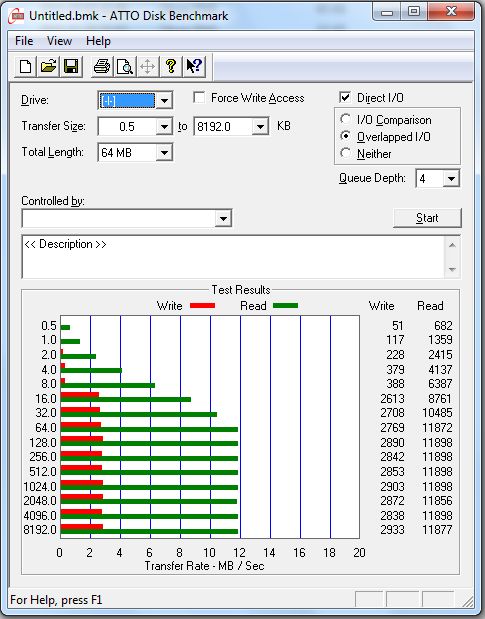Print results with the printer icon
Screen dimensions: 485x619
coord(102,66)
